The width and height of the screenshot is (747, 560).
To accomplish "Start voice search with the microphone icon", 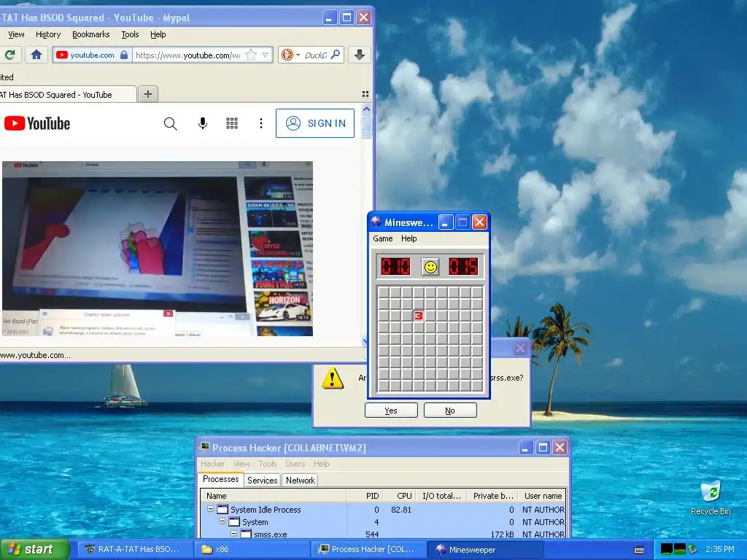I will [203, 123].
